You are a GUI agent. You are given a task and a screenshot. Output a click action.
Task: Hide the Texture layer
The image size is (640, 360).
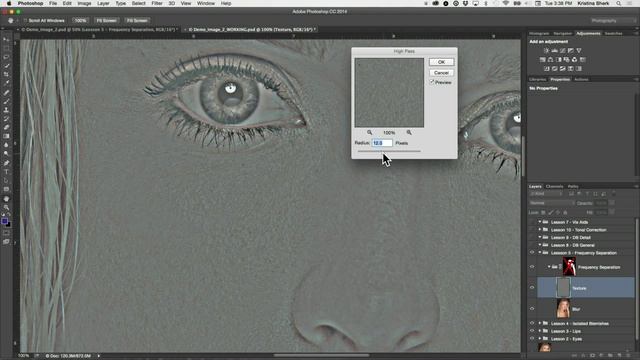point(532,288)
